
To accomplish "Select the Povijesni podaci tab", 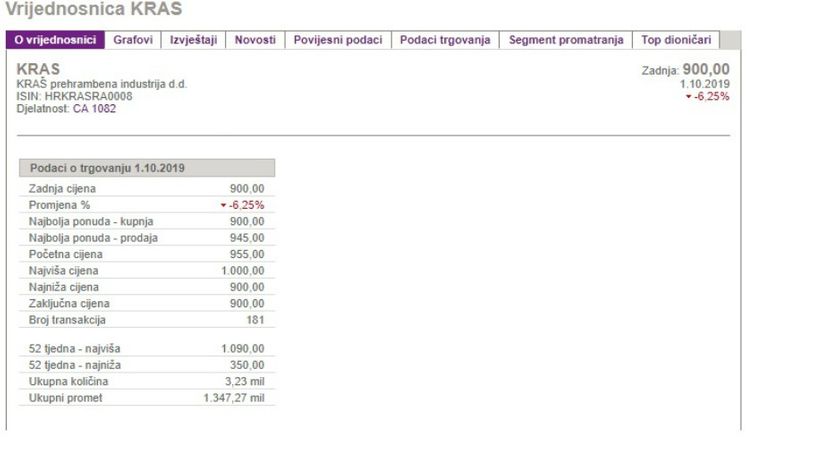I will click(338, 40).
